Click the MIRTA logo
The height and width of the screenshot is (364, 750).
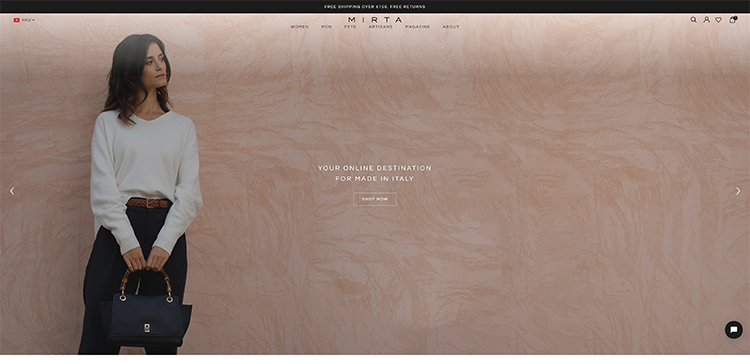click(375, 20)
